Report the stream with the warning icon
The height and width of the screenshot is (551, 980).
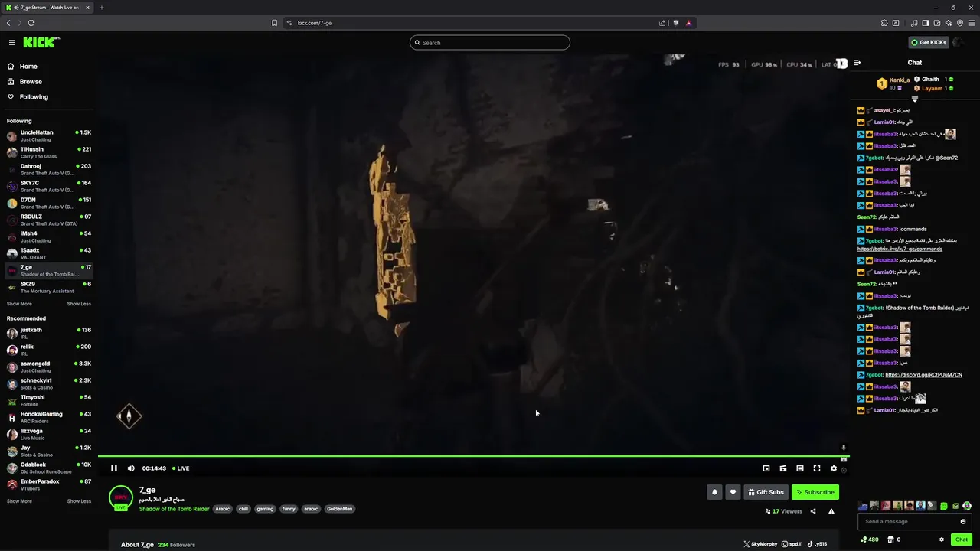click(x=831, y=511)
